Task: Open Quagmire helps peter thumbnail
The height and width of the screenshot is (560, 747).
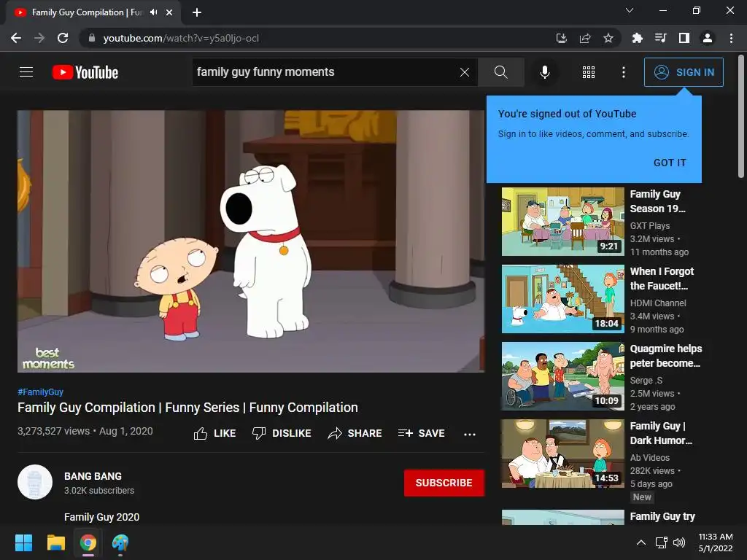Action: click(563, 376)
